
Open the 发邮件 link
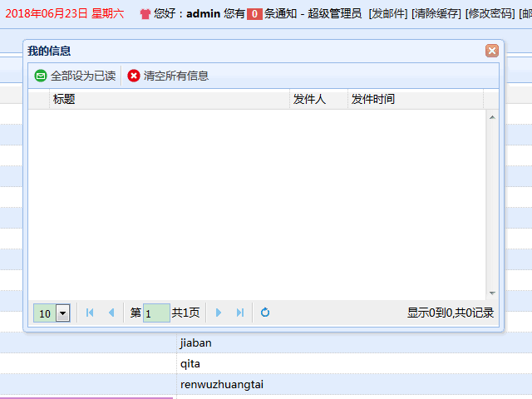(388, 14)
